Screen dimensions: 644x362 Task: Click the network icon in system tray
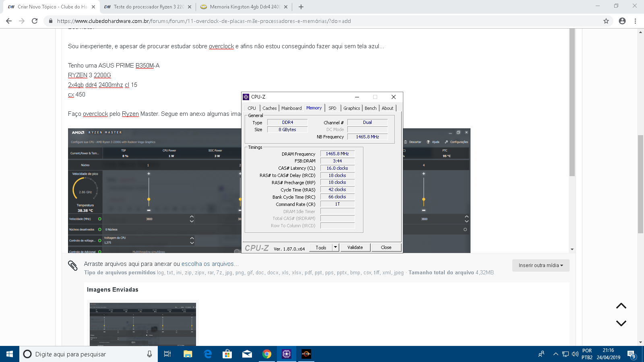coord(566,354)
